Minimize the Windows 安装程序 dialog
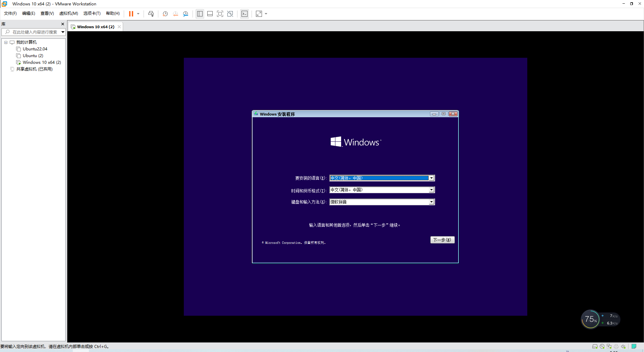The image size is (644, 352). point(434,114)
